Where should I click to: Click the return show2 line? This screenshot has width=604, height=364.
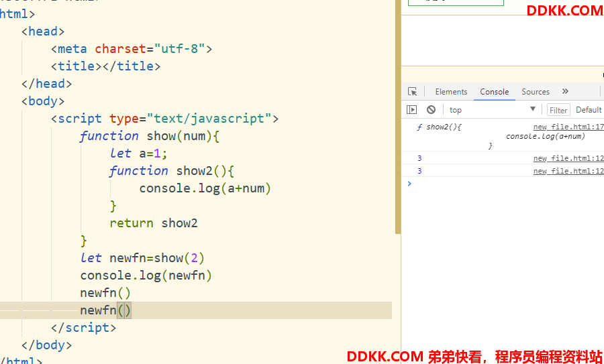pos(153,223)
